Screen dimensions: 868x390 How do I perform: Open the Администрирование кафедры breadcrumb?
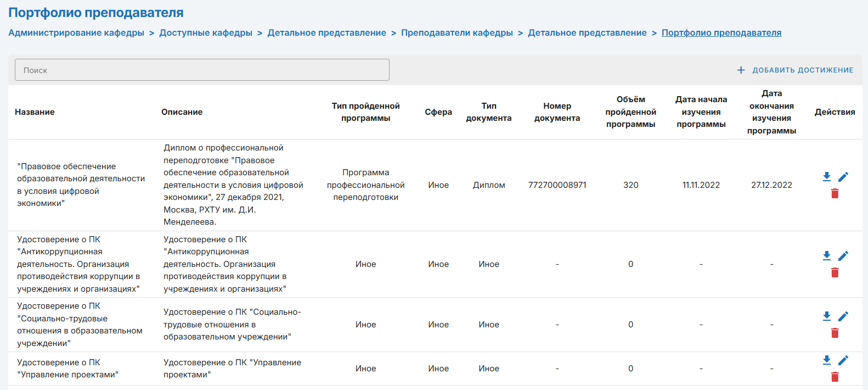76,33
